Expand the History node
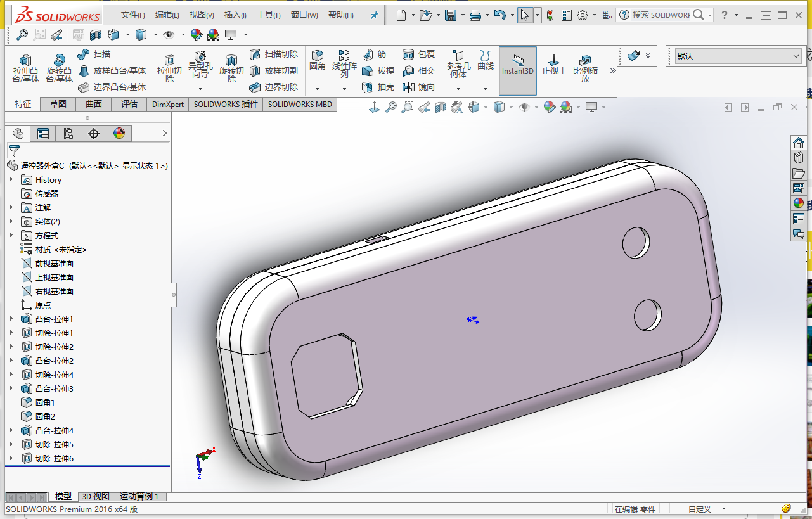The image size is (812, 519). tap(11, 180)
